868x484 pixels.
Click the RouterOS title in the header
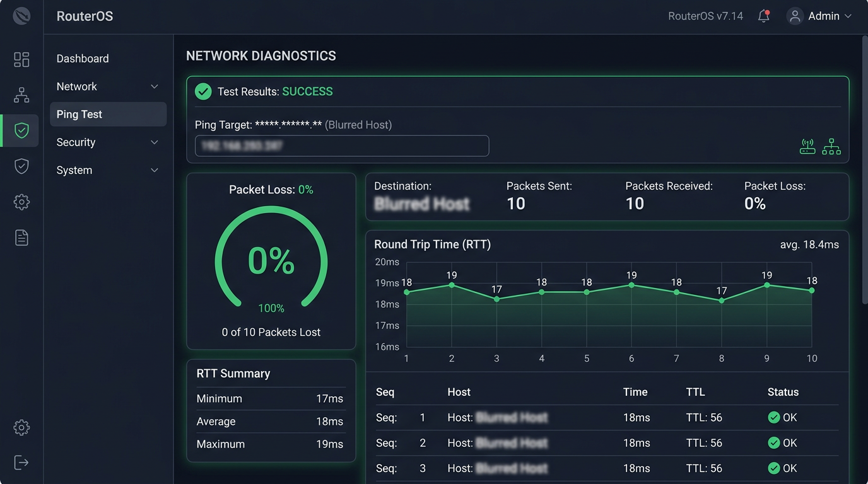tap(85, 16)
